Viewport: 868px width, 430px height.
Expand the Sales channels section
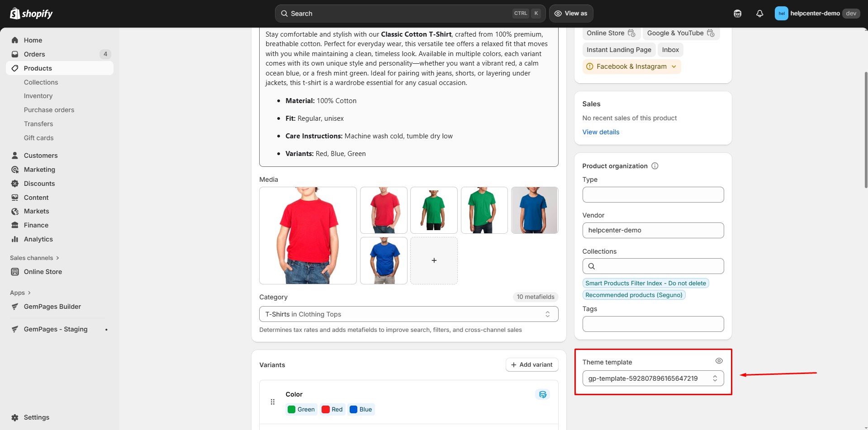35,258
